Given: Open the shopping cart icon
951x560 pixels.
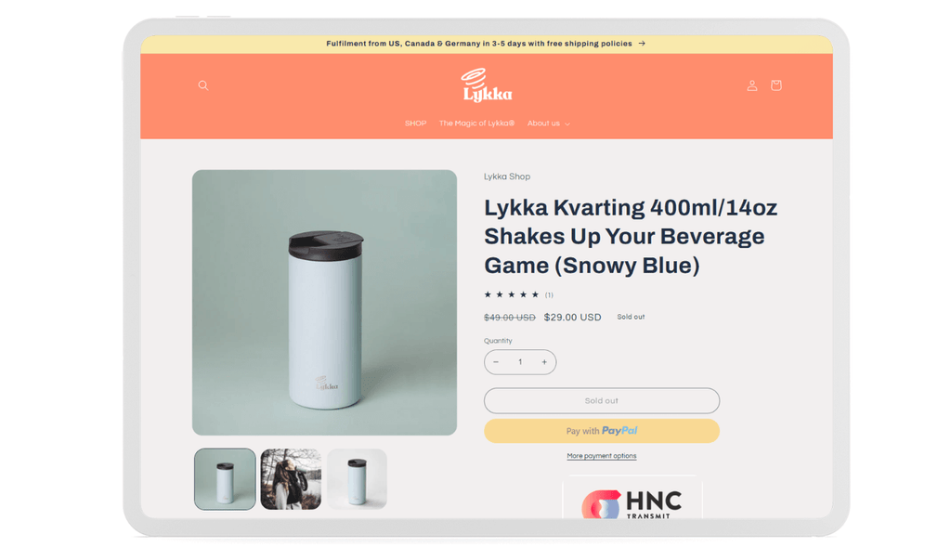Looking at the screenshot, I should (x=775, y=85).
